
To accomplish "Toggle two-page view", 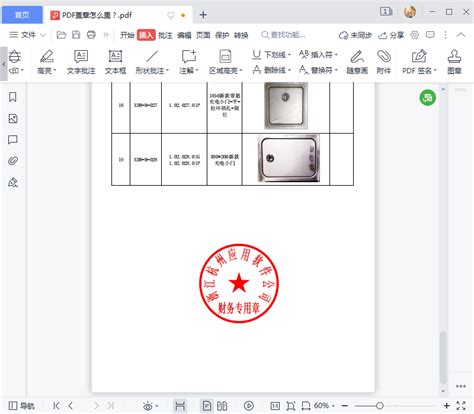I will (x=222, y=406).
